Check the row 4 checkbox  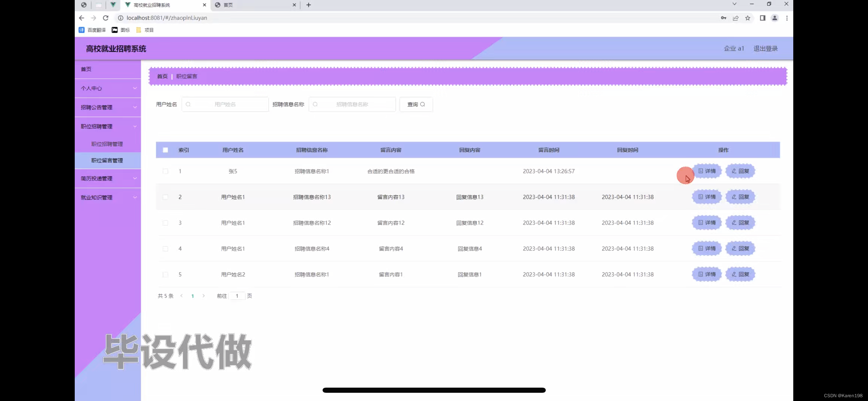165,248
